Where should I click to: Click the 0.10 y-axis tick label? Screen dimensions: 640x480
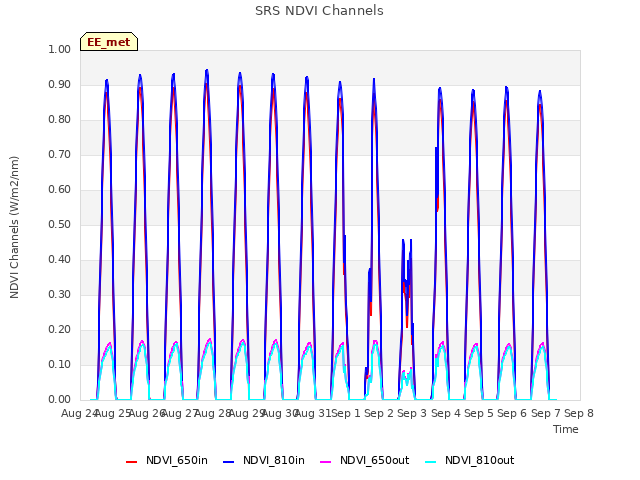point(60,364)
